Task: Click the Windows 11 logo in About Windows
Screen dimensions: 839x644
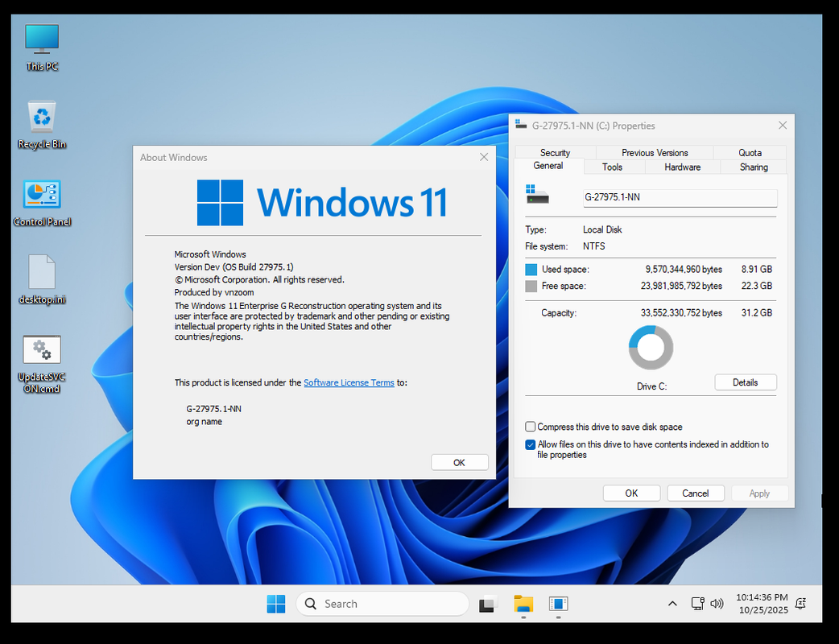Action: point(322,203)
